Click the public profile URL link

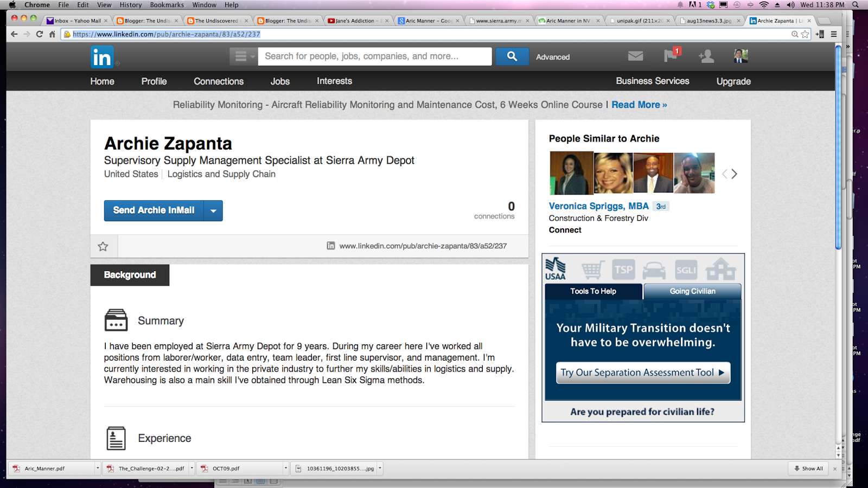[x=423, y=246]
